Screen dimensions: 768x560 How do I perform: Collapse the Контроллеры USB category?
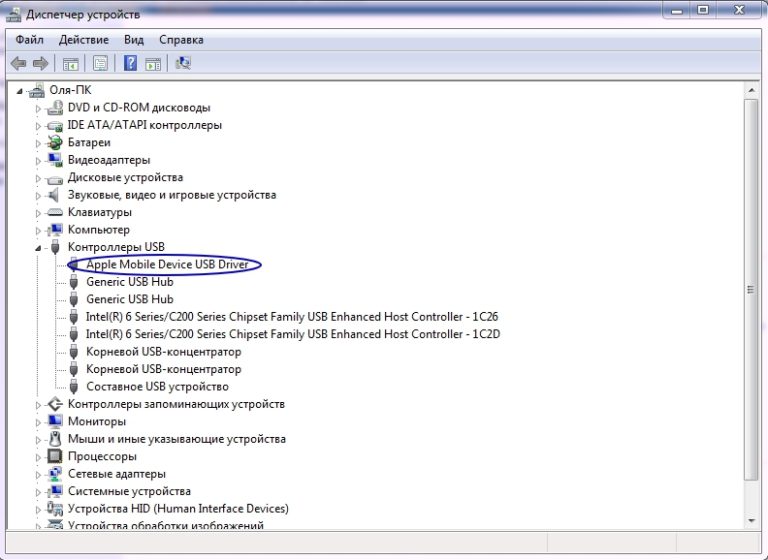[39, 248]
